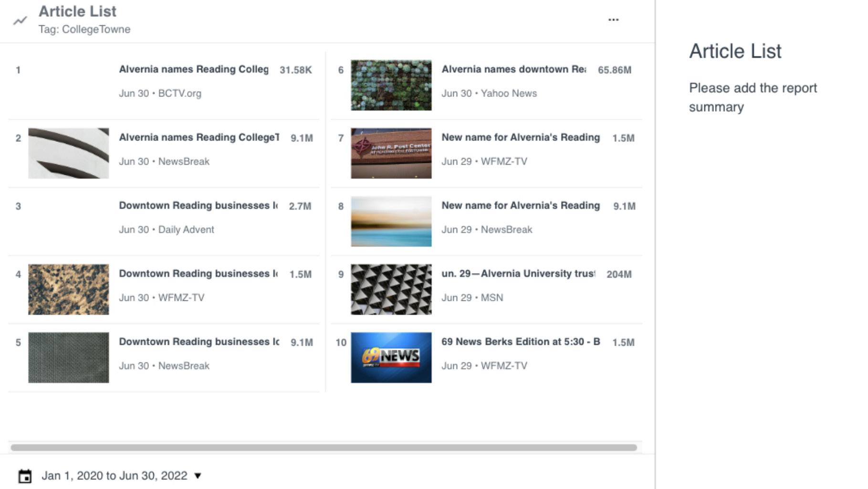Image resolution: width=868 pixels, height=489 pixels.
Task: Open the BCTV.org article 'Alvernia names Reading Colleg'
Action: point(194,69)
